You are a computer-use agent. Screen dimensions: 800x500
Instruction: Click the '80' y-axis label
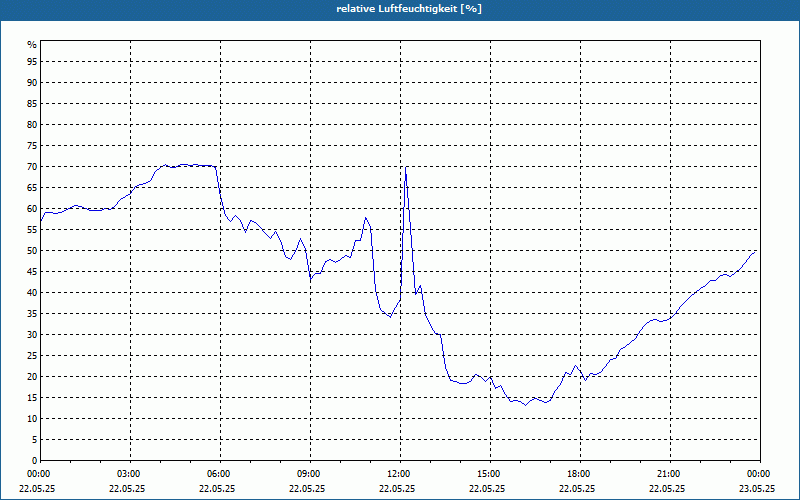click(x=32, y=124)
